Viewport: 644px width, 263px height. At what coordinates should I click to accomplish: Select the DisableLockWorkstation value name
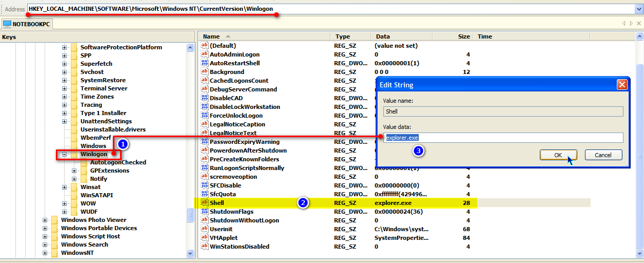pyautogui.click(x=245, y=107)
